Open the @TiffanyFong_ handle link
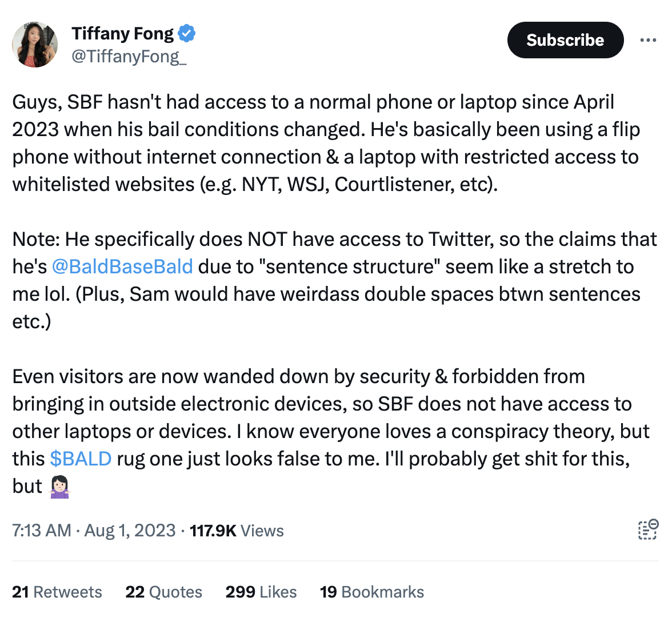This screenshot has height=621, width=672. coord(129,56)
